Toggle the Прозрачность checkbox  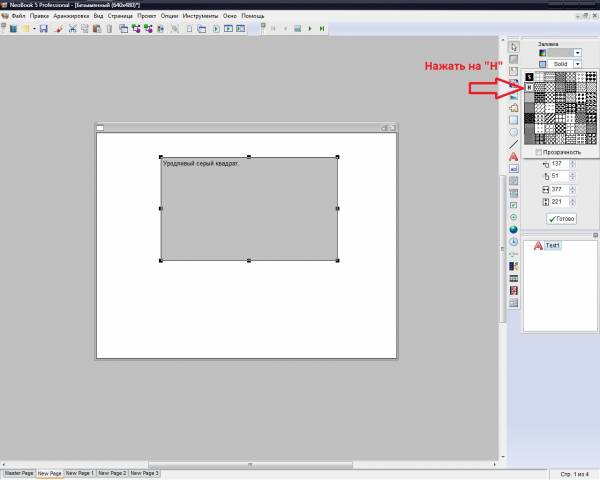[x=540, y=152]
